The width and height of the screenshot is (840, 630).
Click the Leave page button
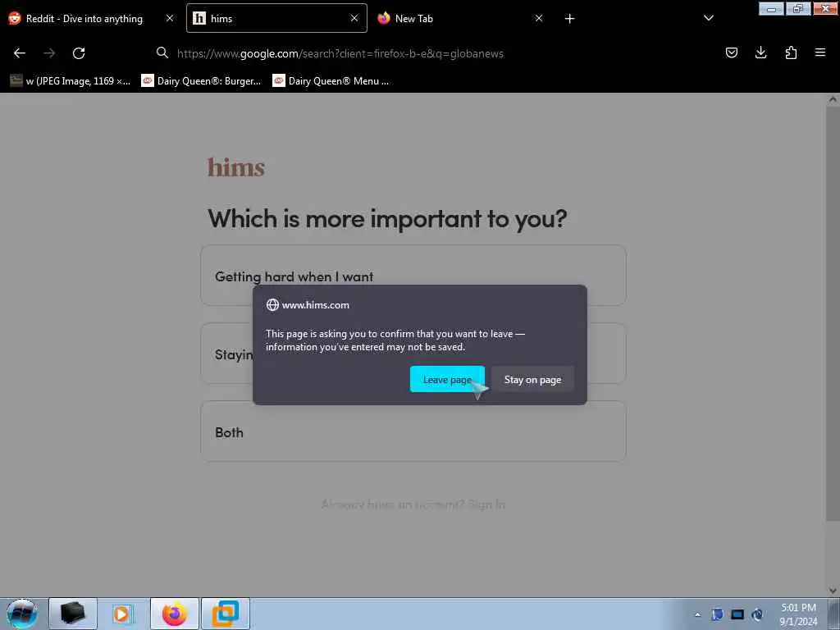pos(447,379)
